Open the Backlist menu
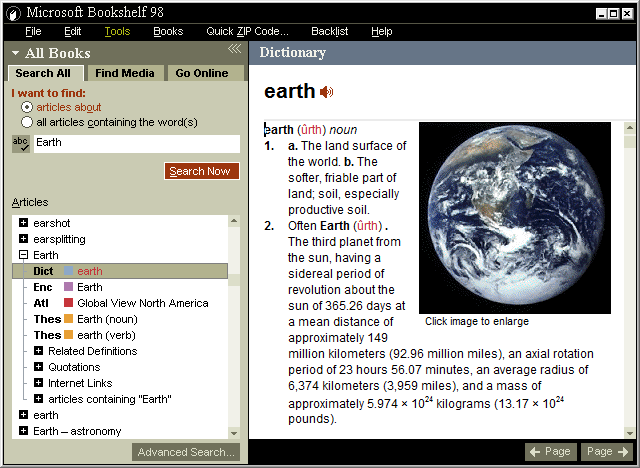The image size is (640, 468). (329, 31)
